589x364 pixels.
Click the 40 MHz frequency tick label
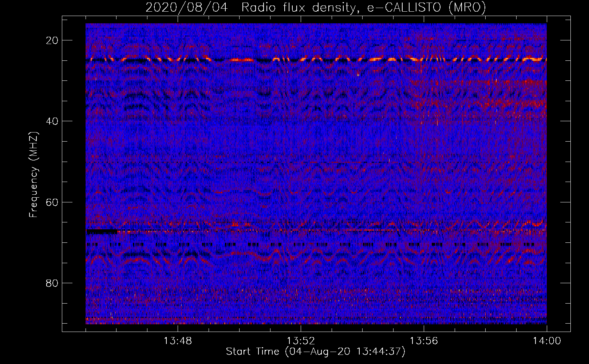click(x=52, y=121)
